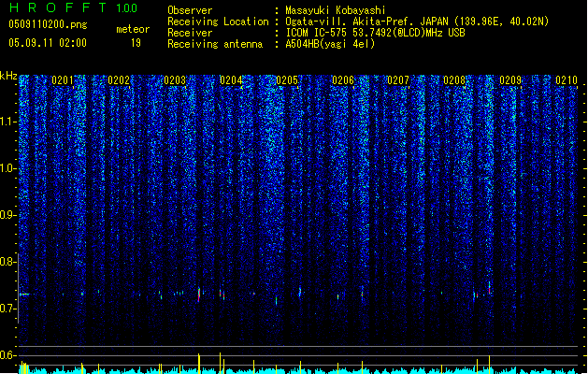
Task: Click the red meteor echo before 0209
Action: 489,287
